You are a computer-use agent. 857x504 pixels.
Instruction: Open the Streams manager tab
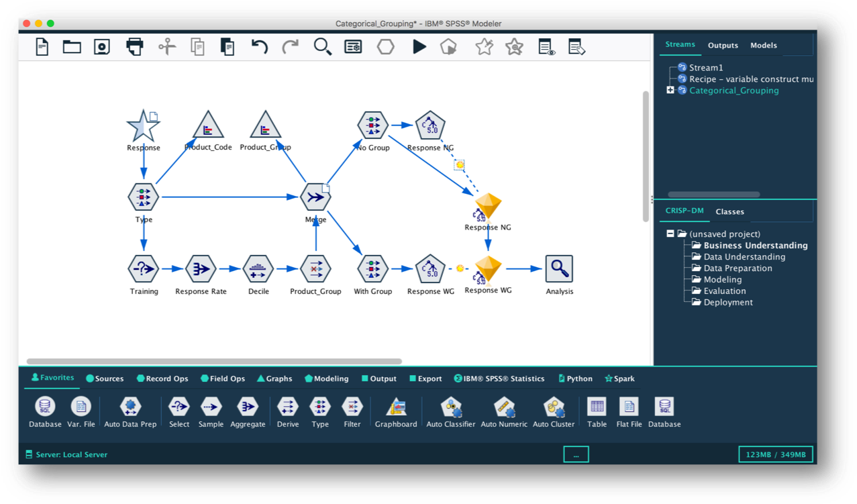[680, 44]
